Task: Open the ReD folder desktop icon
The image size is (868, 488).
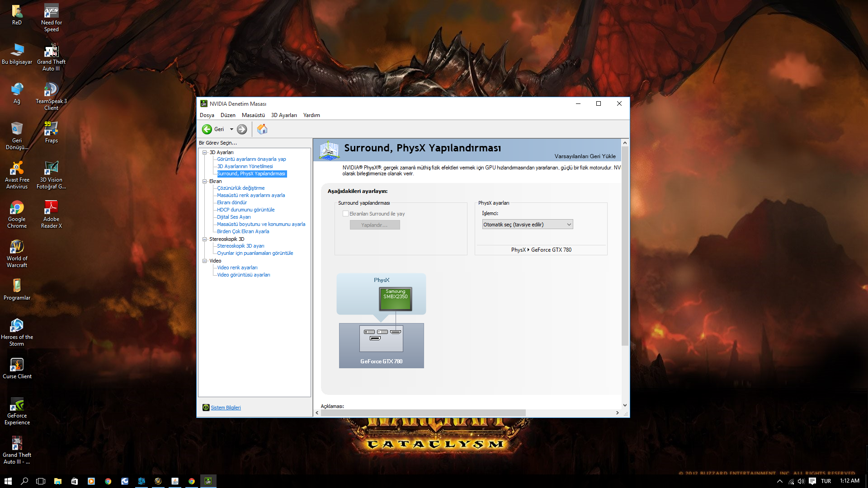Action: point(17,15)
